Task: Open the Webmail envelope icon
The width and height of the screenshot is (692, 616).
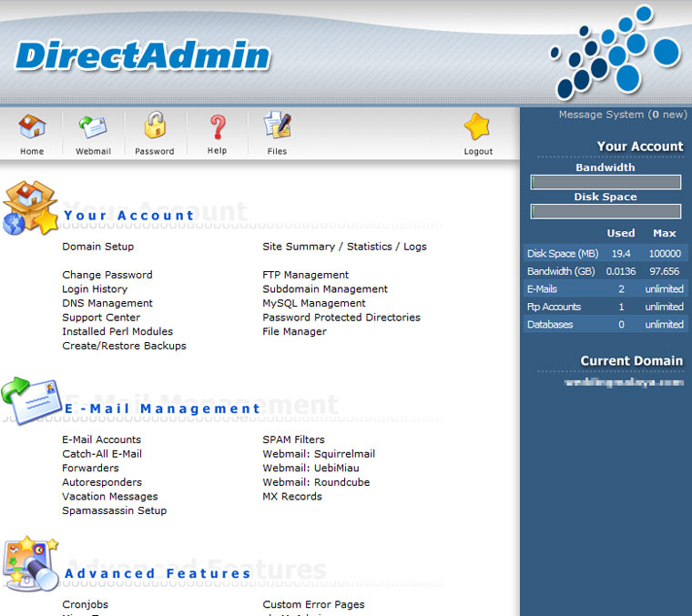Action: pyautogui.click(x=93, y=127)
